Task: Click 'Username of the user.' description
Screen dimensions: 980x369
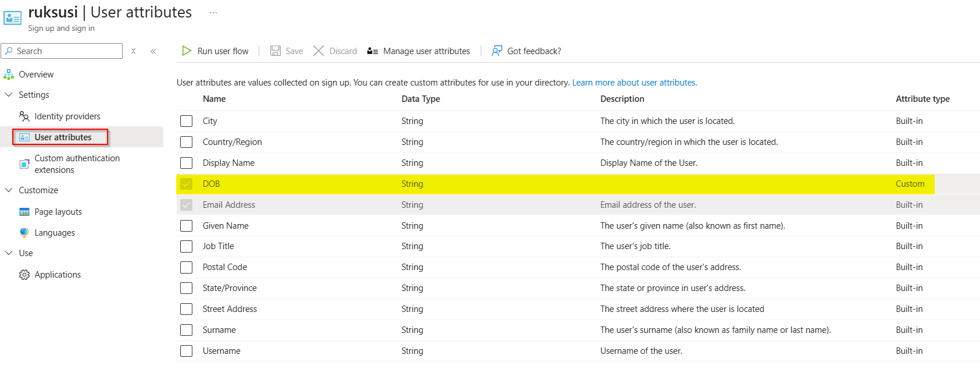Action: (x=641, y=351)
